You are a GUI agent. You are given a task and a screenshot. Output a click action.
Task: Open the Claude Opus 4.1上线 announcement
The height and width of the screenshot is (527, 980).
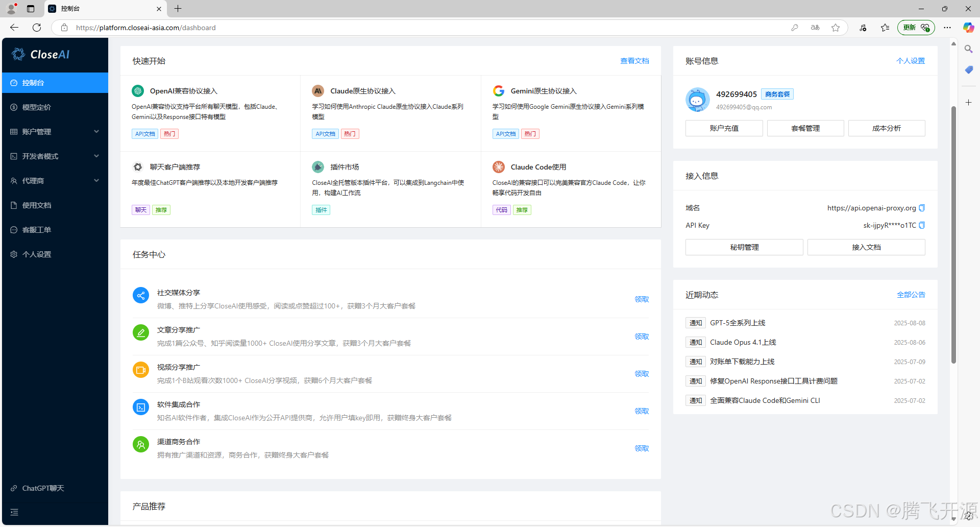(x=743, y=342)
